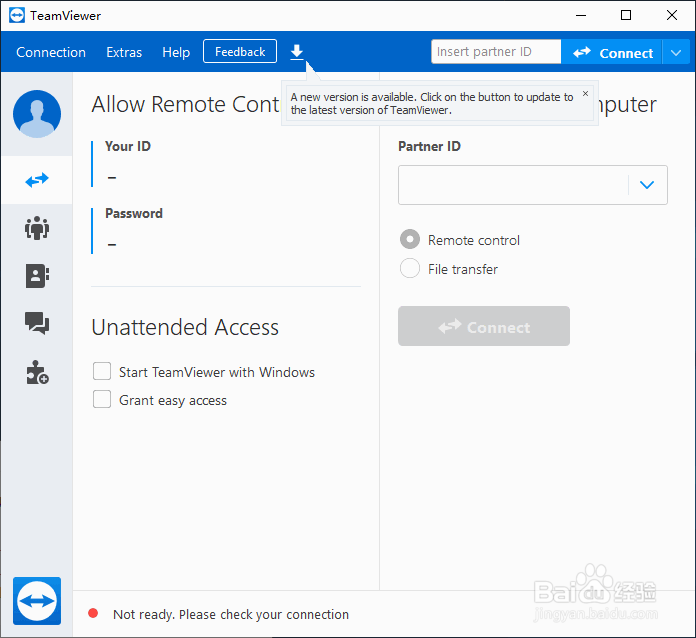Enable Start TeamViewer with Windows checkbox

[102, 371]
